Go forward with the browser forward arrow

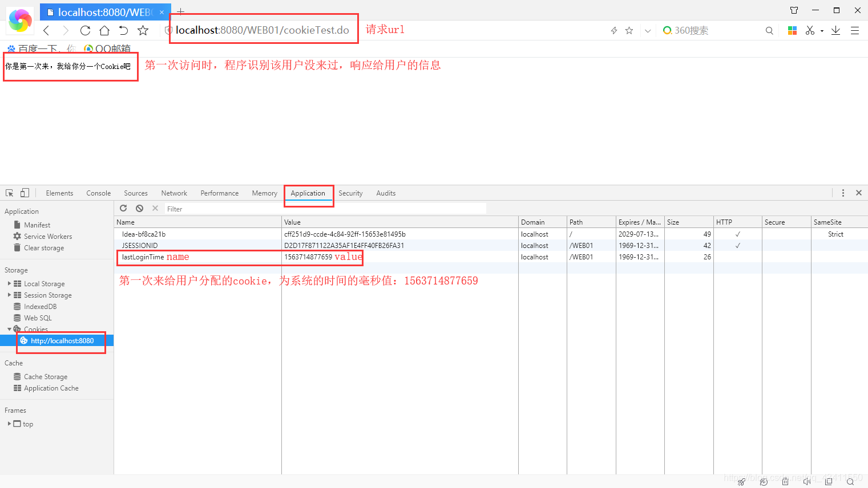66,30
